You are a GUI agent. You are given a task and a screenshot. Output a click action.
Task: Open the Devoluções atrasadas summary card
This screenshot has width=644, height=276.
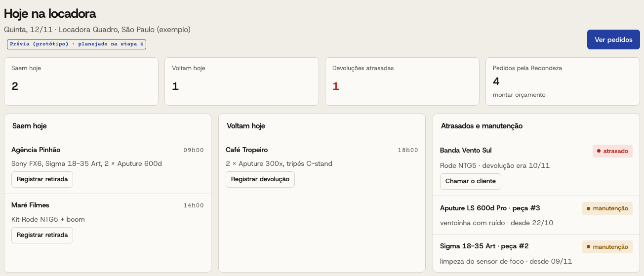(402, 81)
